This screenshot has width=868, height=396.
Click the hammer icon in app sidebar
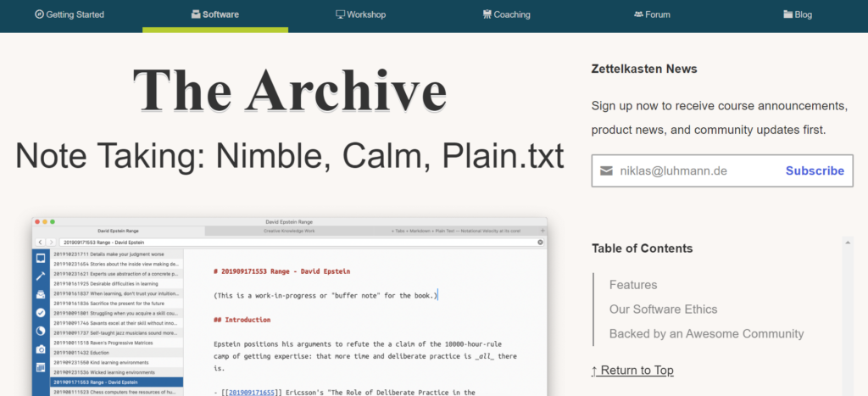tap(41, 276)
